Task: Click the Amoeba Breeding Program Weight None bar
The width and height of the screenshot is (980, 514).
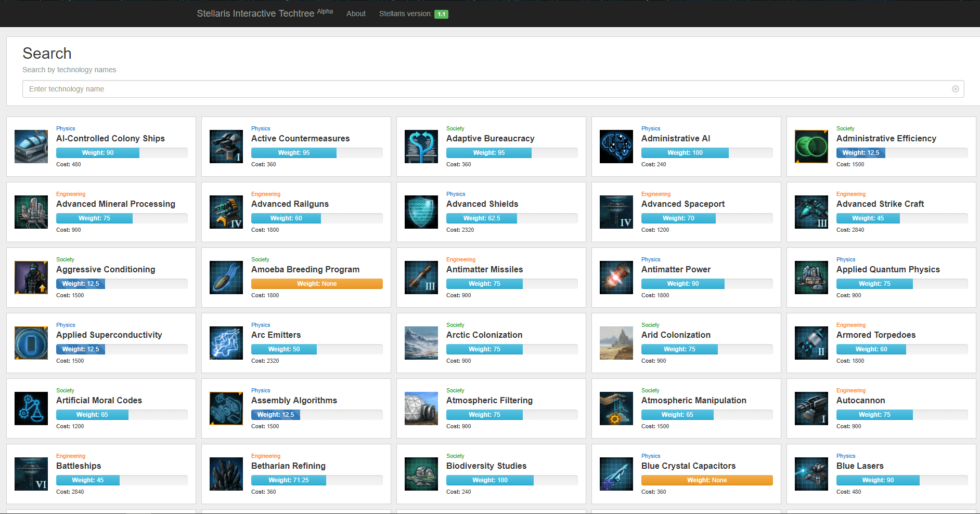Action: point(317,284)
